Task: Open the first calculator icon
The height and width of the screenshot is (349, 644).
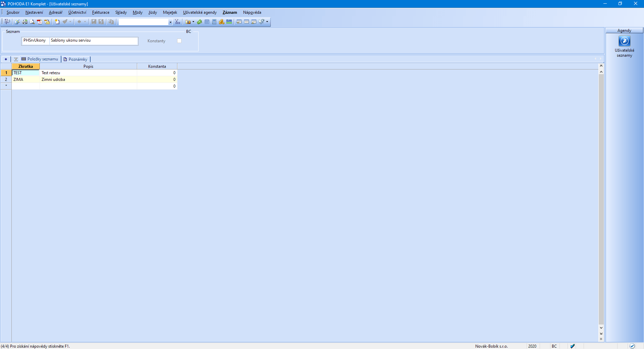Action: coord(207,22)
